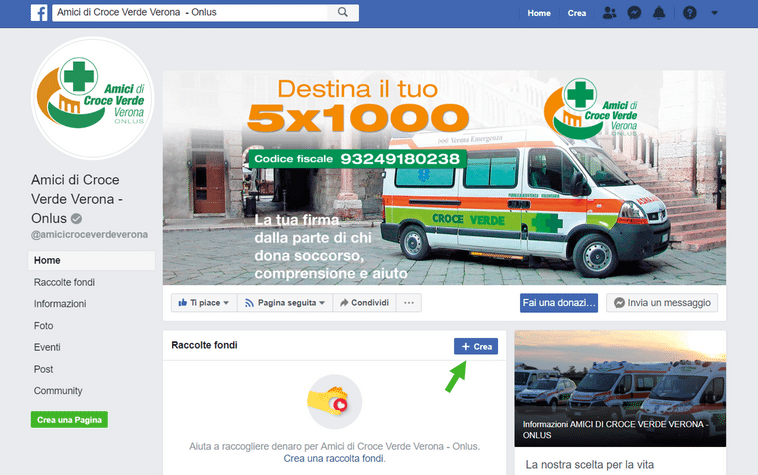
Task: Open Community in left sidebar
Action: (x=58, y=391)
